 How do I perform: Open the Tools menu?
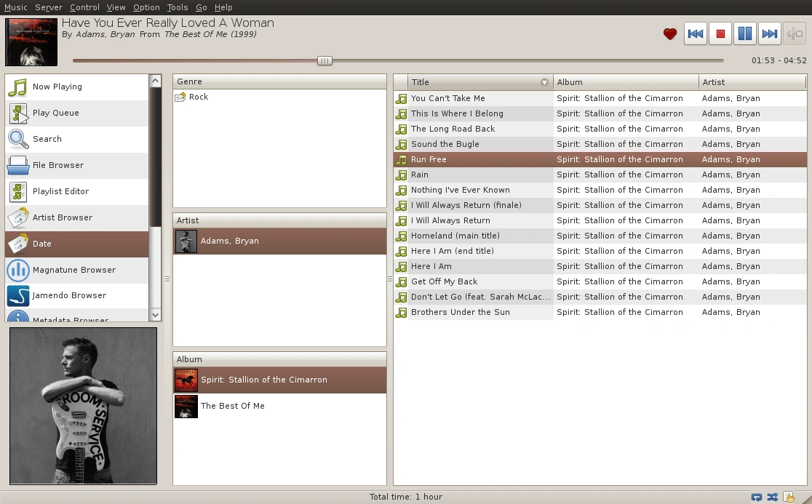177,7
